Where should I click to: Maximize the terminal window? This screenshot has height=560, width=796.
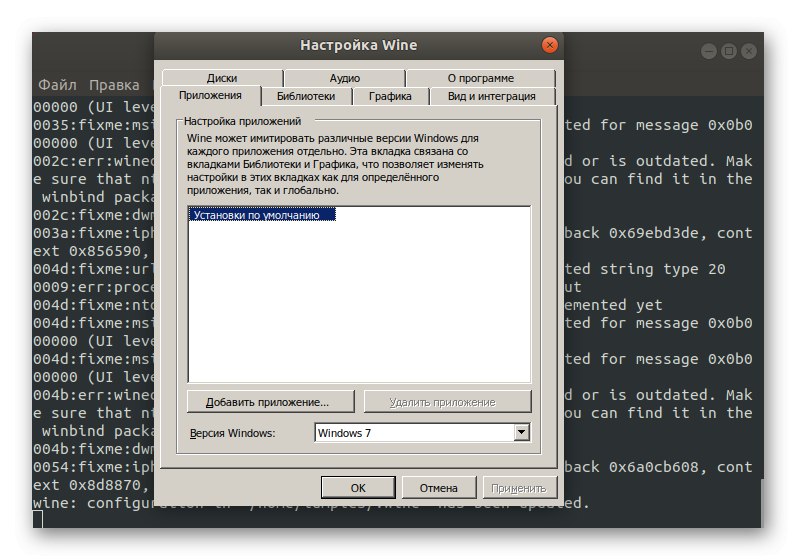coord(729,51)
